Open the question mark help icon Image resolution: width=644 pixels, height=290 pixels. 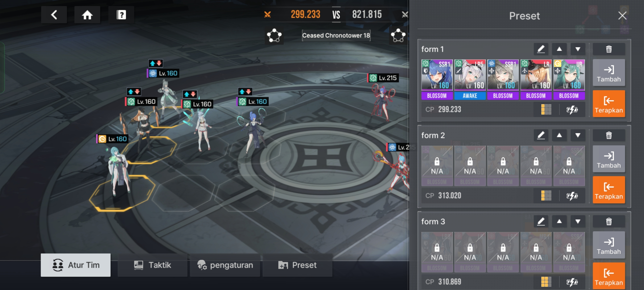[x=121, y=15]
